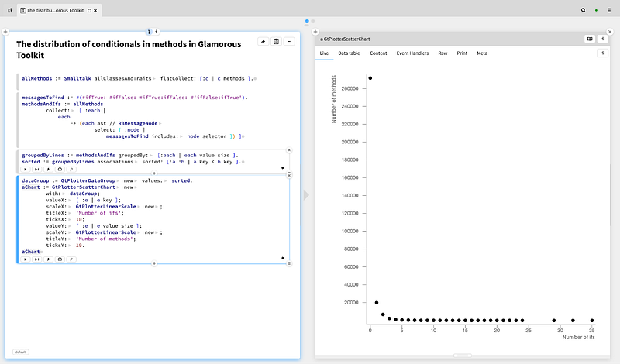Click the minus button on the notebook page
Screen dimensions: 620x364
click(x=289, y=42)
